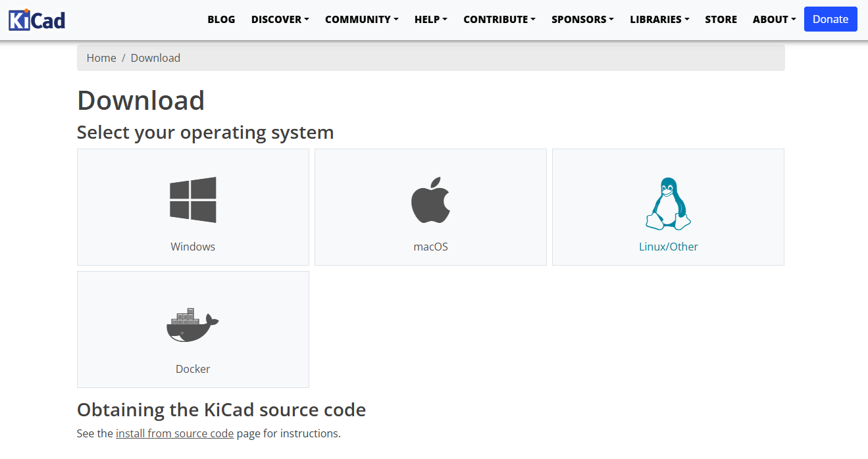Expand the Libraries dropdown menu
The width and height of the screenshot is (868, 459).
[659, 19]
